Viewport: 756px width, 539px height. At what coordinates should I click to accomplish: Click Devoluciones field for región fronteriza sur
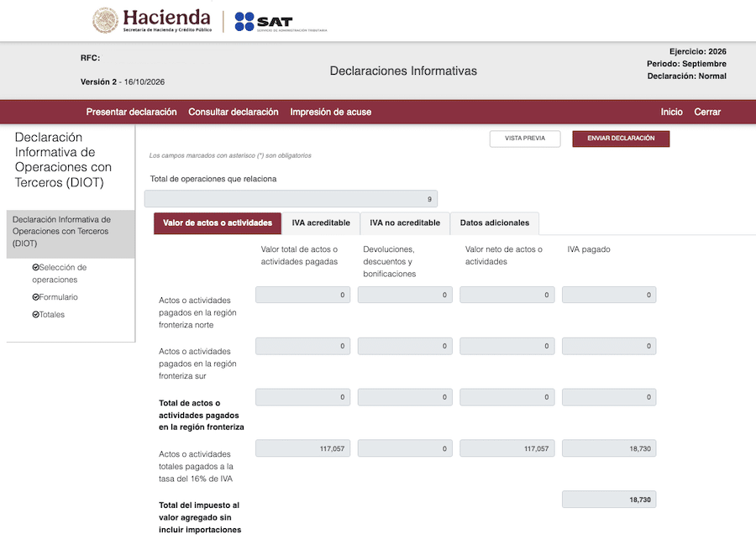tap(405, 346)
